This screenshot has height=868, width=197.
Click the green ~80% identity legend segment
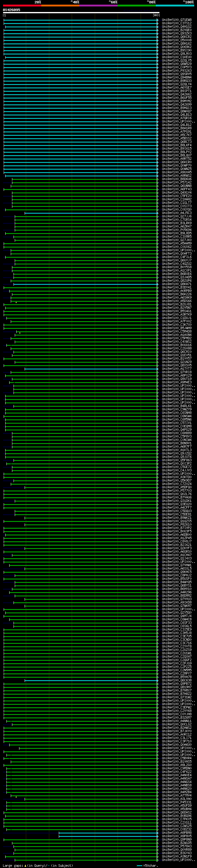click(137, 6)
